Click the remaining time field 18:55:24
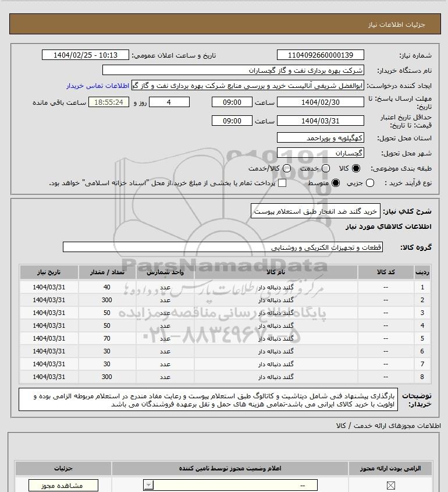448x492 pixels. pos(108,102)
